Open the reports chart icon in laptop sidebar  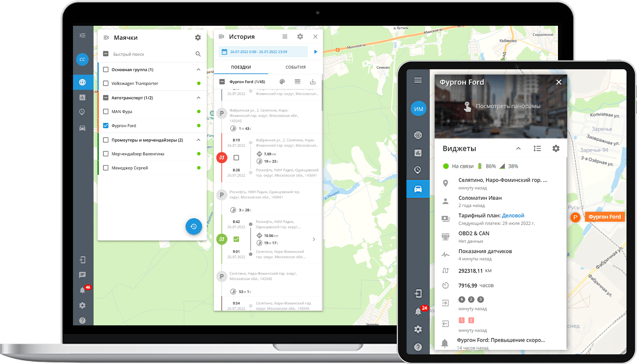tap(82, 97)
